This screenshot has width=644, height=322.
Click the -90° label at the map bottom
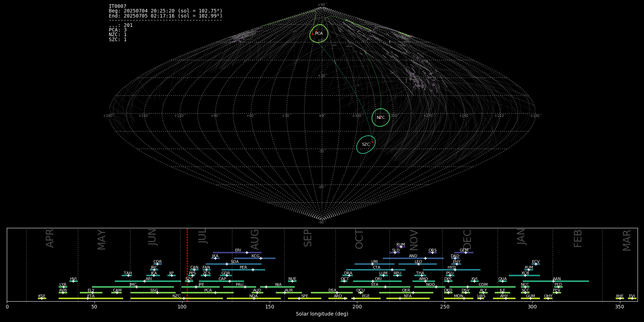pyautogui.click(x=322, y=222)
